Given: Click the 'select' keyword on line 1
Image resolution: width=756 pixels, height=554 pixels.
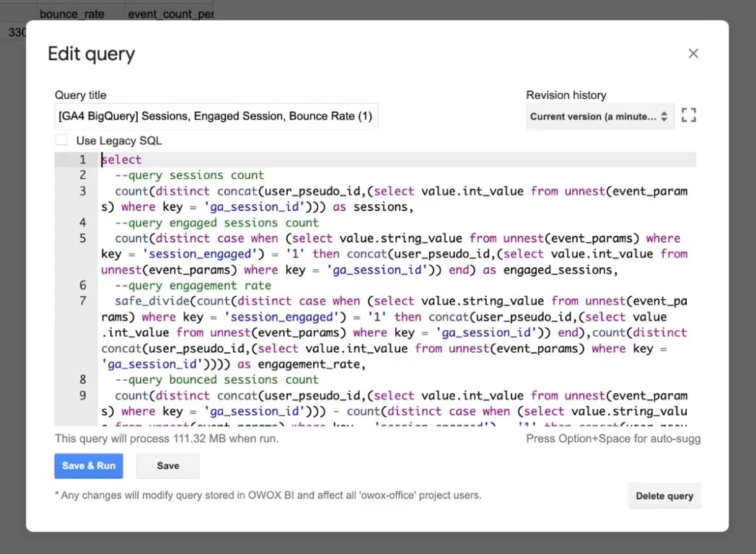Looking at the screenshot, I should 121,159.
